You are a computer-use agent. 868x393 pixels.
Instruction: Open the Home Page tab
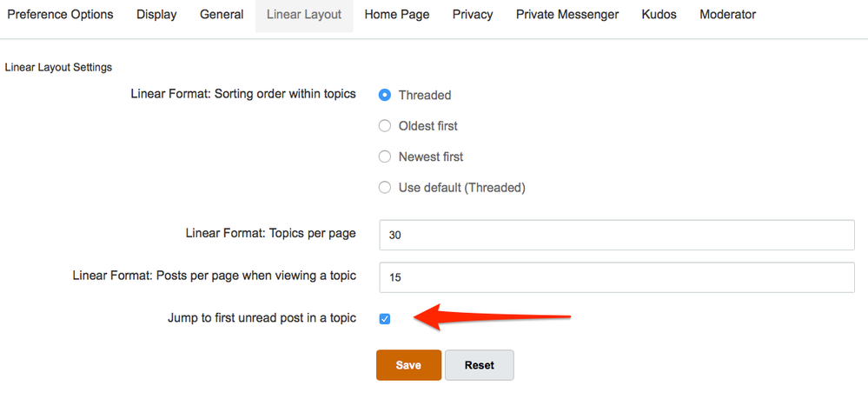click(x=397, y=15)
